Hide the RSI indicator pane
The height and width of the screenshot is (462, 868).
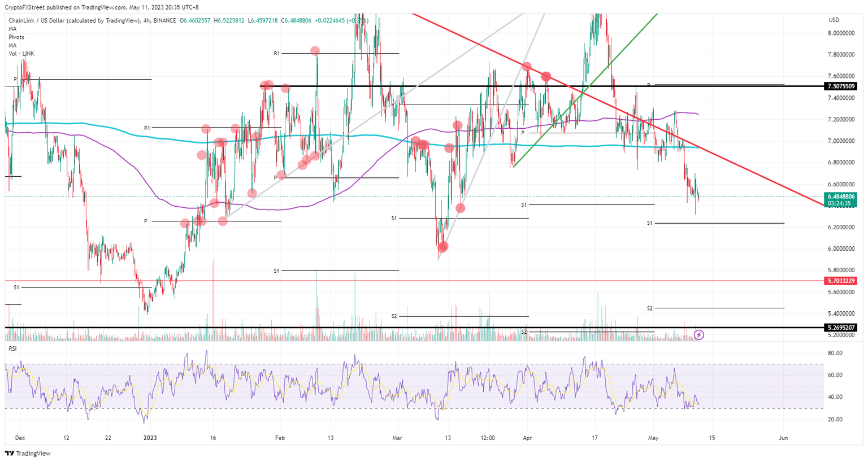(12, 348)
